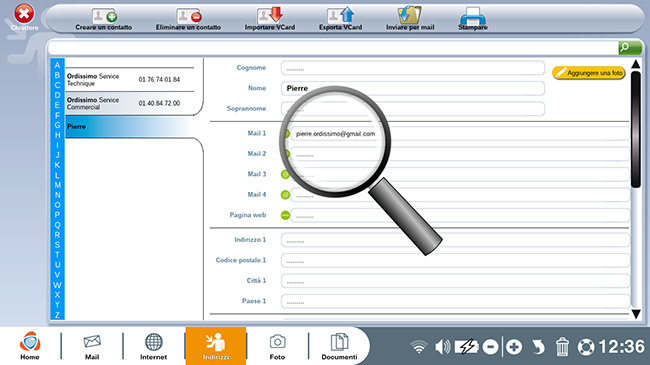Open the Indirizzi tab
650x365 pixels.
pos(216,346)
